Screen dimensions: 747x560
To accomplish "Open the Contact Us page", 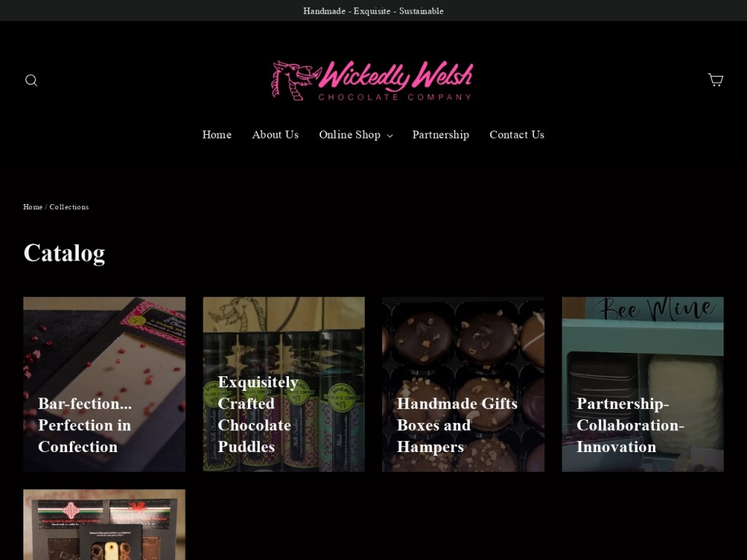I will click(x=517, y=135).
